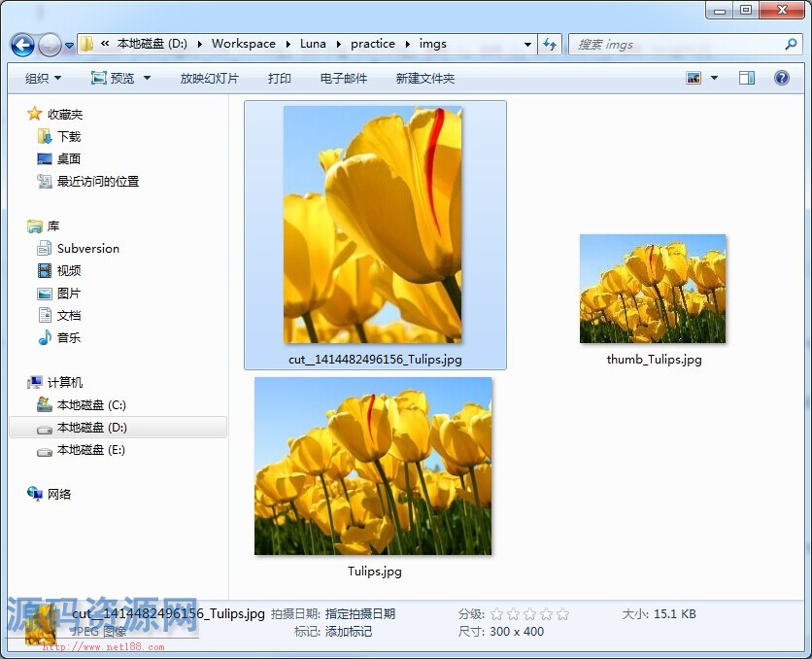The image size is (812, 659).
Task: Click 指定拍摄日期 in details pane
Action: 360,614
